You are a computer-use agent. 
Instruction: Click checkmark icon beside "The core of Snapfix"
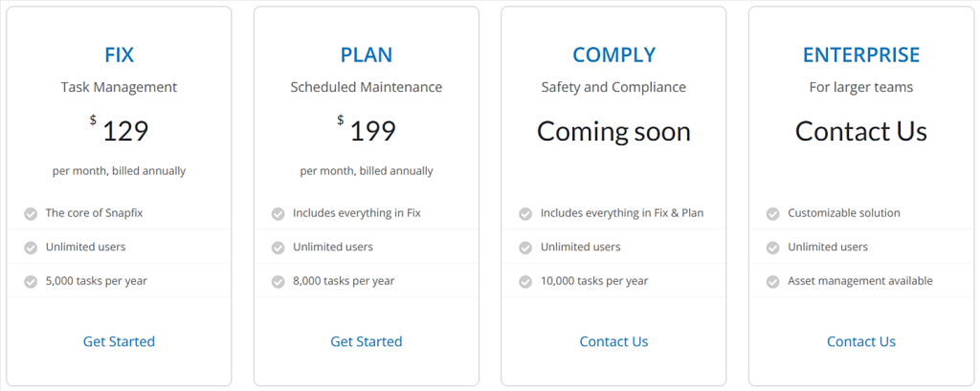tap(31, 213)
